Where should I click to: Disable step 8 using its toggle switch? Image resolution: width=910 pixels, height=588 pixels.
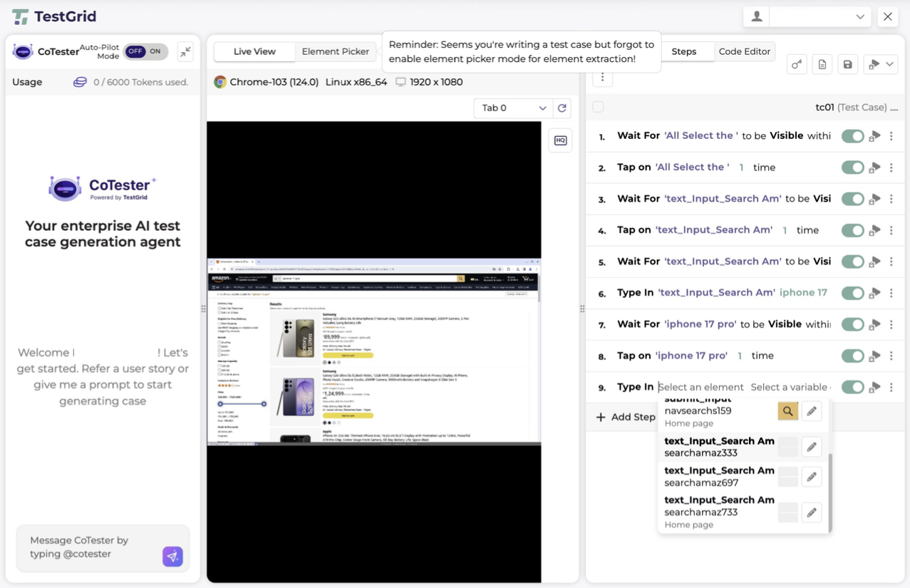852,356
